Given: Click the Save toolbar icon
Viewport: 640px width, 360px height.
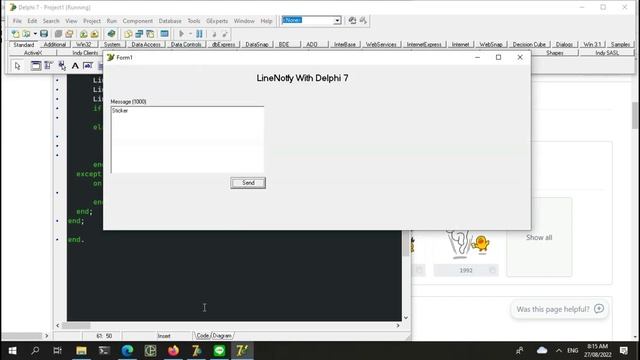Looking at the screenshot, I should [44, 34].
